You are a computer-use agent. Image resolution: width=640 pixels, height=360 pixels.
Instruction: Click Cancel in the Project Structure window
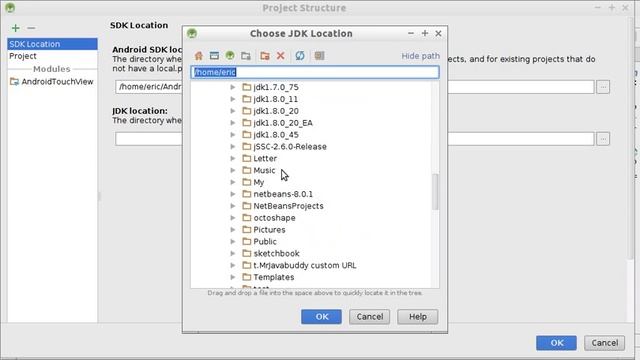pos(604,343)
